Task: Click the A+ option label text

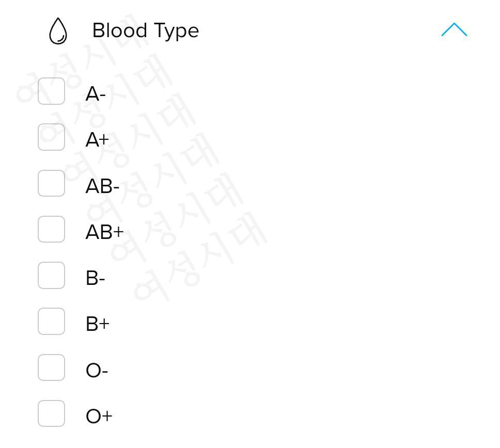Action: coord(97,140)
